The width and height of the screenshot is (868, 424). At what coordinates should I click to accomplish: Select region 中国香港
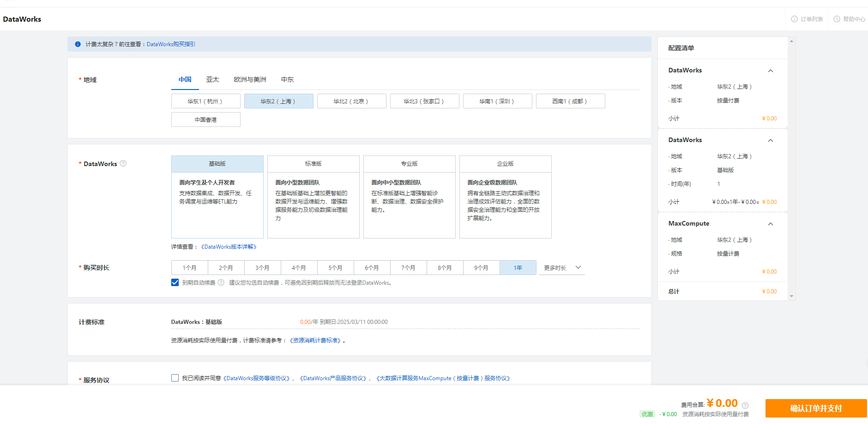coord(206,119)
